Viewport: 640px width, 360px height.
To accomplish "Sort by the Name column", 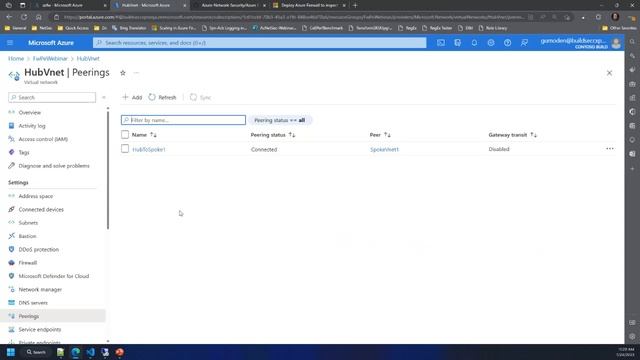I will [144, 135].
